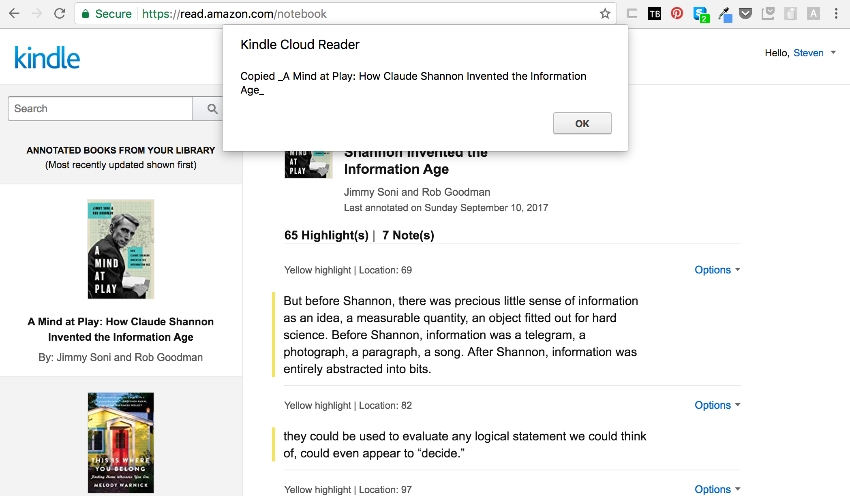Open Options for Location 97 highlight

click(x=717, y=489)
